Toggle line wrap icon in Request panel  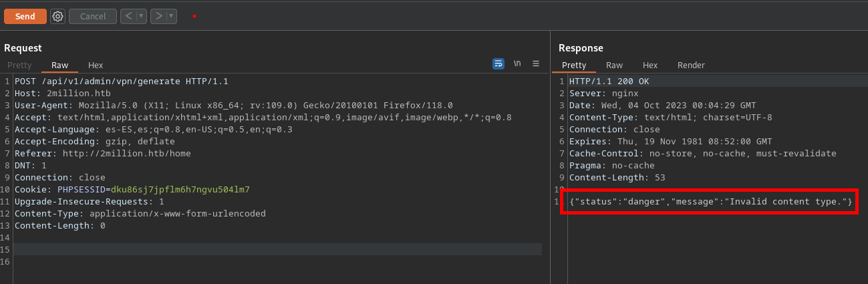[x=498, y=64]
